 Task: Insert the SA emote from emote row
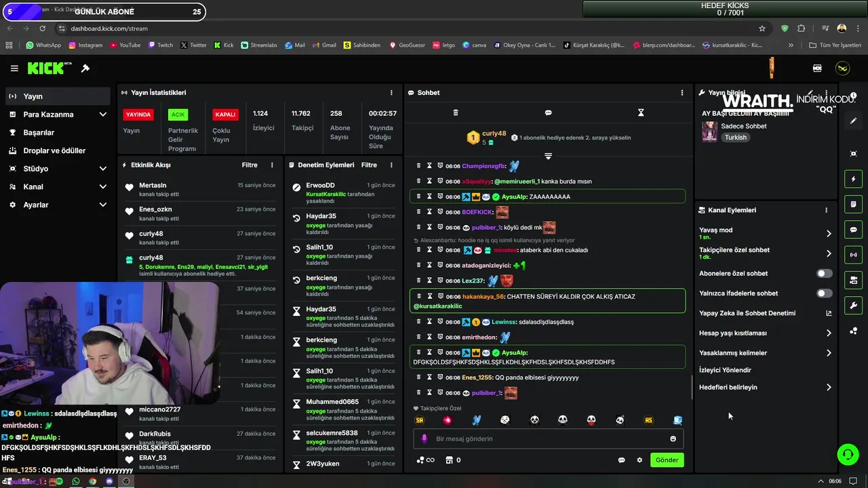[x=420, y=420]
